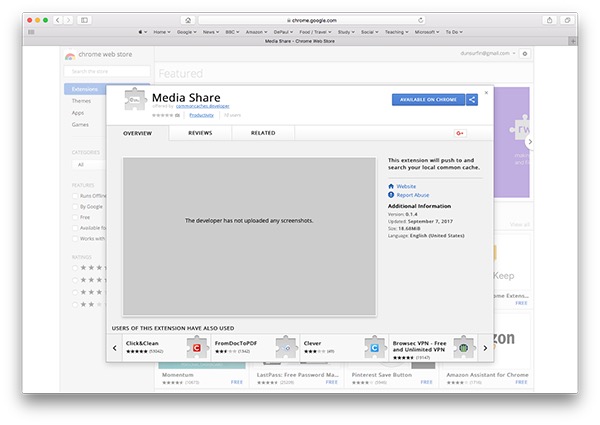
Task: Tick the Free filter checkbox
Action: coord(74,217)
